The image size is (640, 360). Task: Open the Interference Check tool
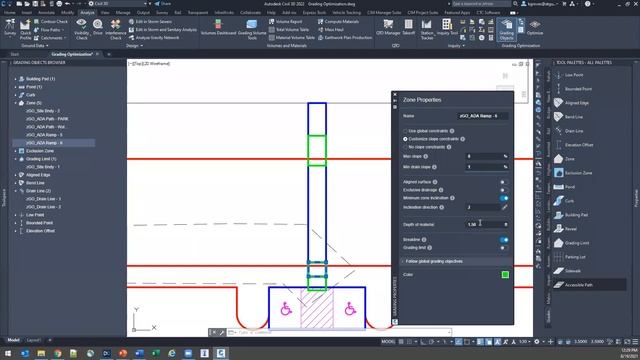click(x=116, y=29)
